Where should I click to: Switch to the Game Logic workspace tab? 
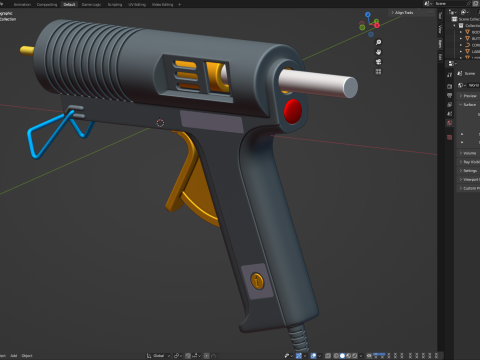point(91,5)
